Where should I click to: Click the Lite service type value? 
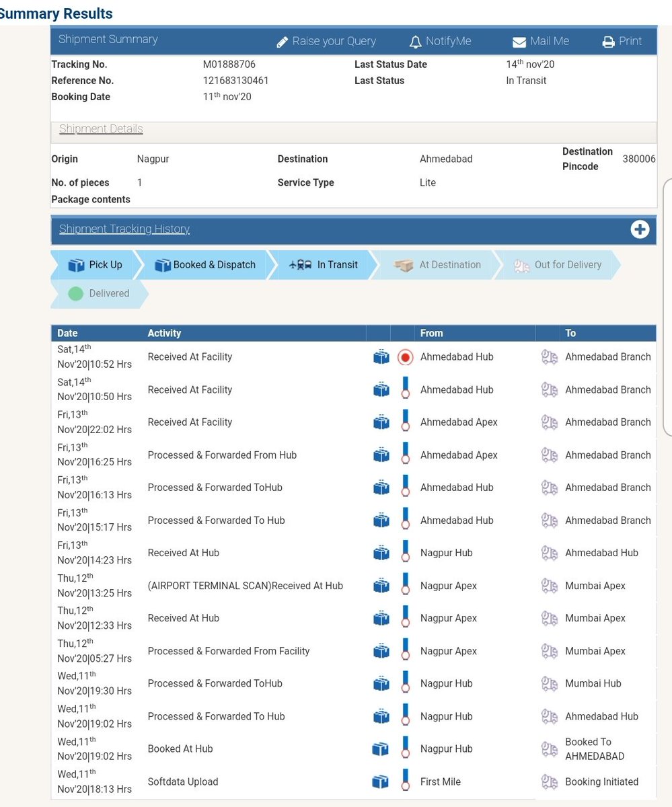click(x=428, y=182)
